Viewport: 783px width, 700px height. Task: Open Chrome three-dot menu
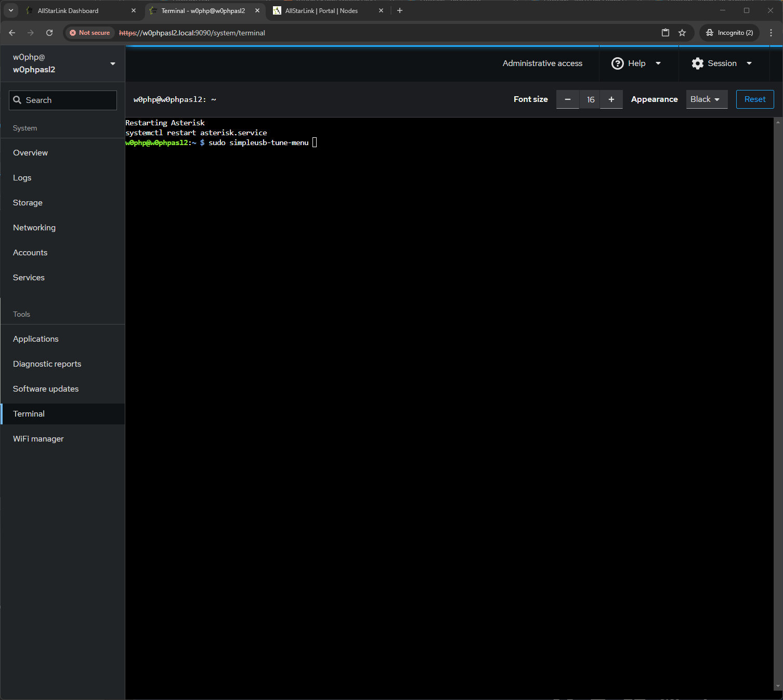coord(771,33)
